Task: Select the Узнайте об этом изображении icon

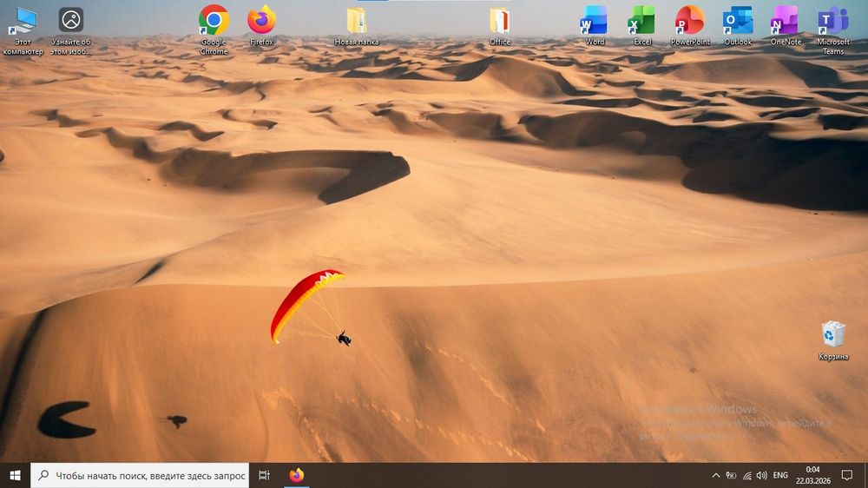Action: 71,30
